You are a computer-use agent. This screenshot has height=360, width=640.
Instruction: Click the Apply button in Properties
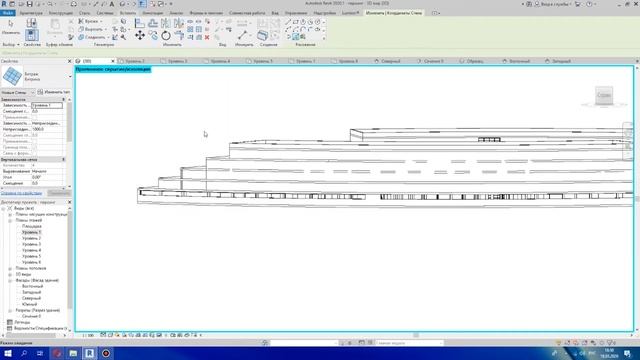(x=59, y=193)
